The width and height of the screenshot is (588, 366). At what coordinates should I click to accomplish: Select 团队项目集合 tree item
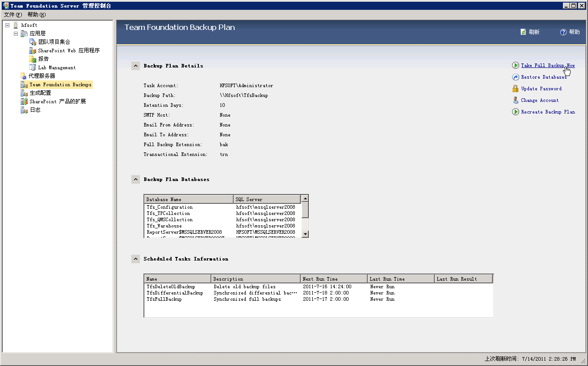pyautogui.click(x=54, y=42)
